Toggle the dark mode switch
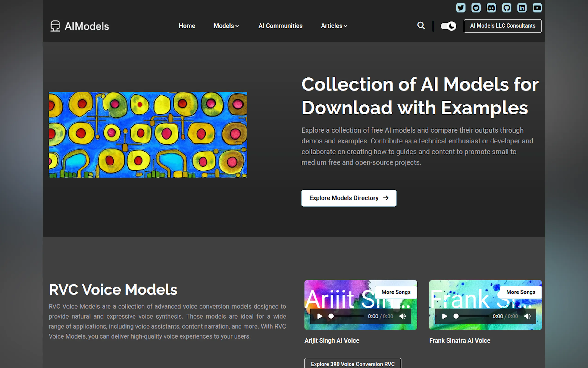The width and height of the screenshot is (588, 368). (448, 26)
